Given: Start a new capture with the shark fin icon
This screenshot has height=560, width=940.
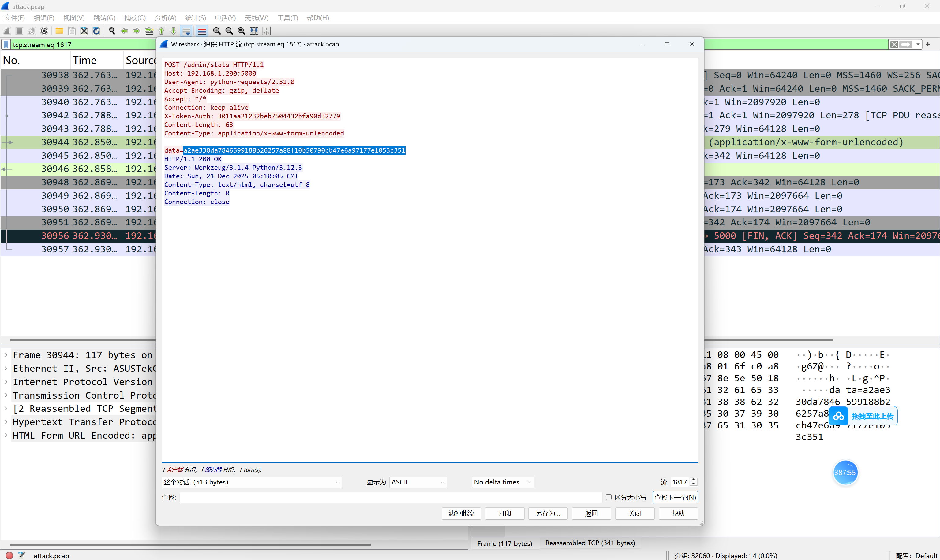Looking at the screenshot, I should (x=7, y=31).
